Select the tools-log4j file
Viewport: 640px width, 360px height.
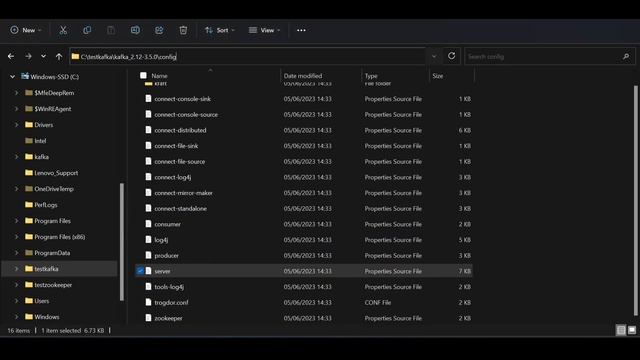(304, 287)
